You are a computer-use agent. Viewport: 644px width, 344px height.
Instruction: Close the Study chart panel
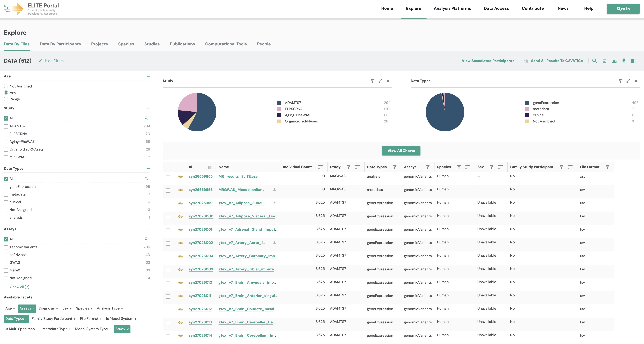coord(388,81)
